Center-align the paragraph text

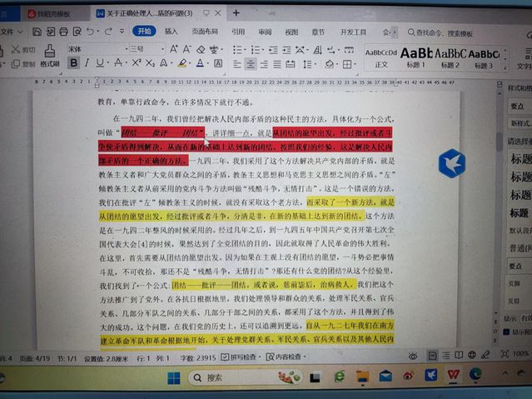pyautogui.click(x=251, y=63)
